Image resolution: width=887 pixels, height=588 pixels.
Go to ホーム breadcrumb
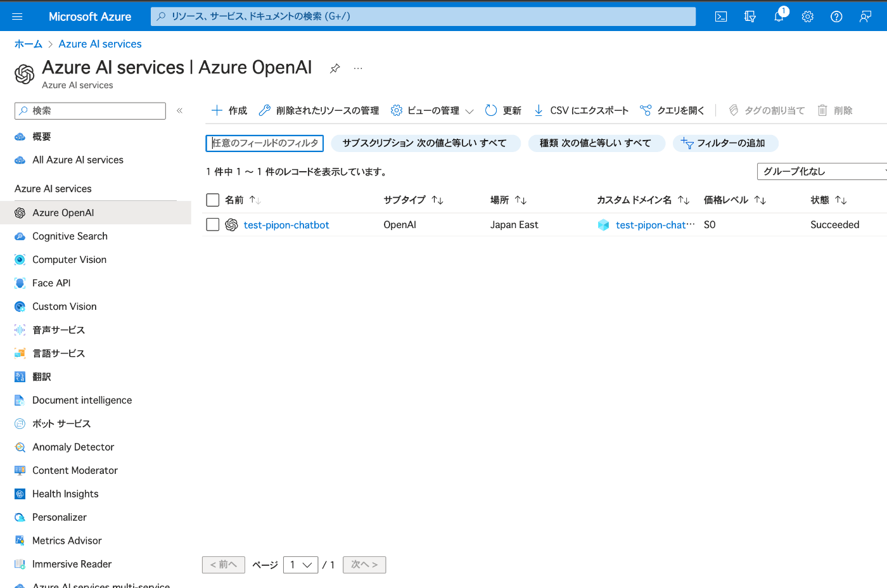coord(29,44)
